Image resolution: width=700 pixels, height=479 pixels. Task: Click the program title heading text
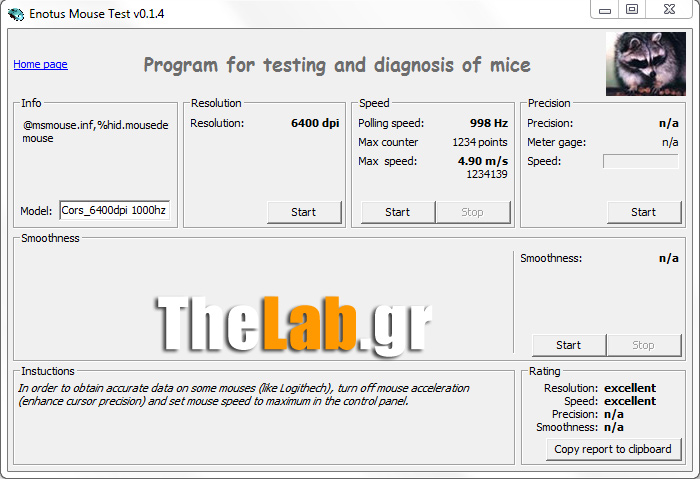[337, 65]
